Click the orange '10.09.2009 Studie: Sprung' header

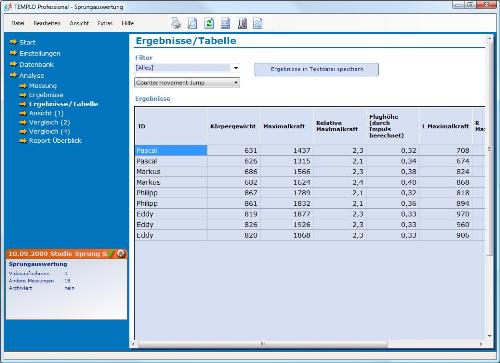coord(67,254)
